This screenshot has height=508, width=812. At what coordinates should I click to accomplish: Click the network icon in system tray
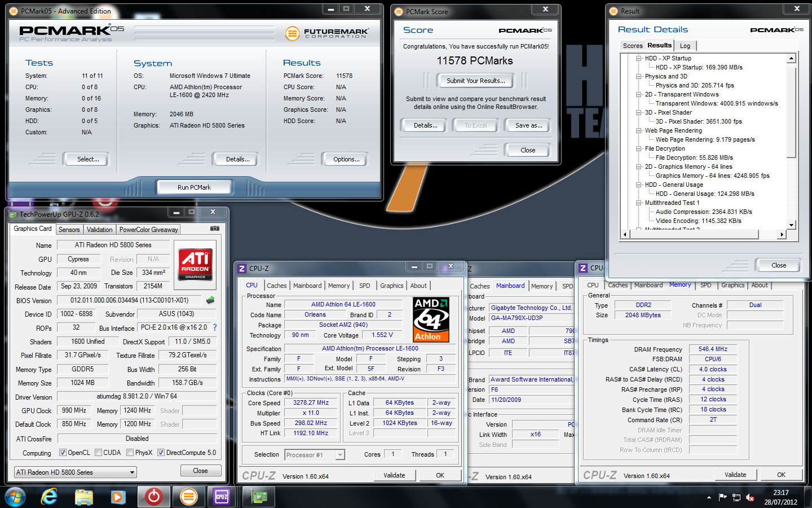point(736,497)
